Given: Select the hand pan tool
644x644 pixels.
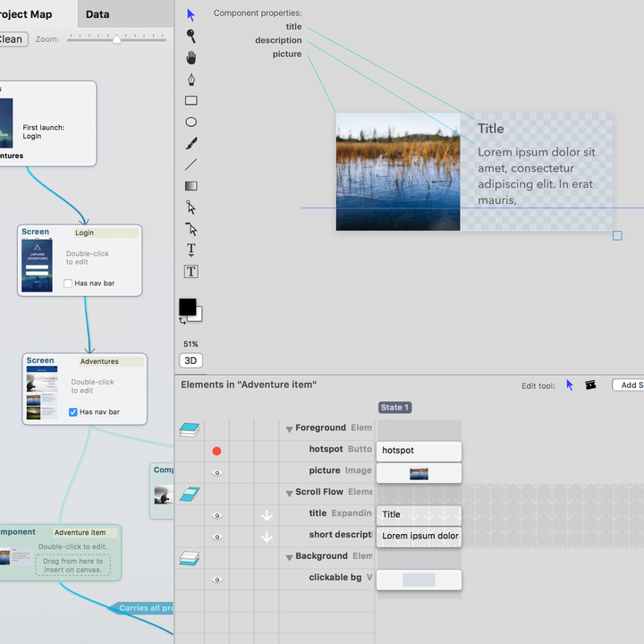Looking at the screenshot, I should pos(191,57).
